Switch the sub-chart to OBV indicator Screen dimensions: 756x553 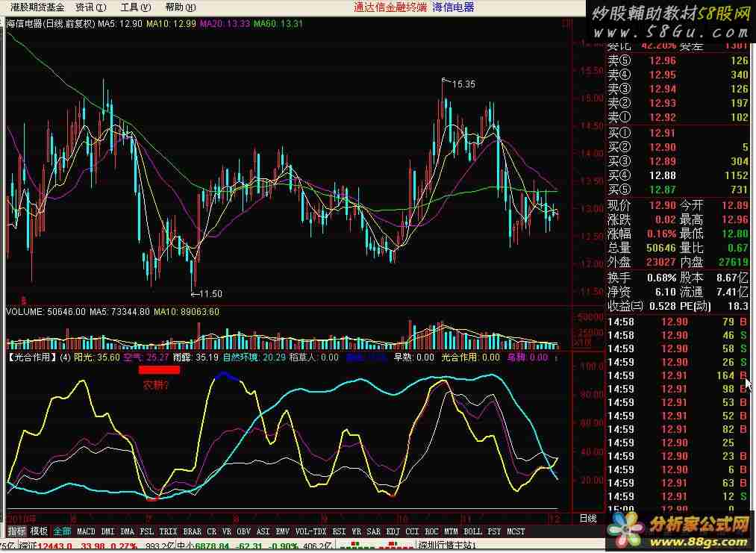pyautogui.click(x=244, y=531)
